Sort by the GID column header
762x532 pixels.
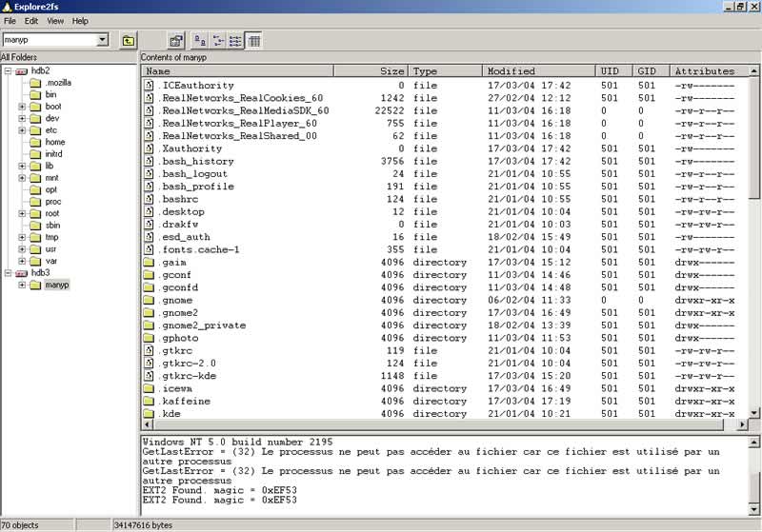pos(652,71)
